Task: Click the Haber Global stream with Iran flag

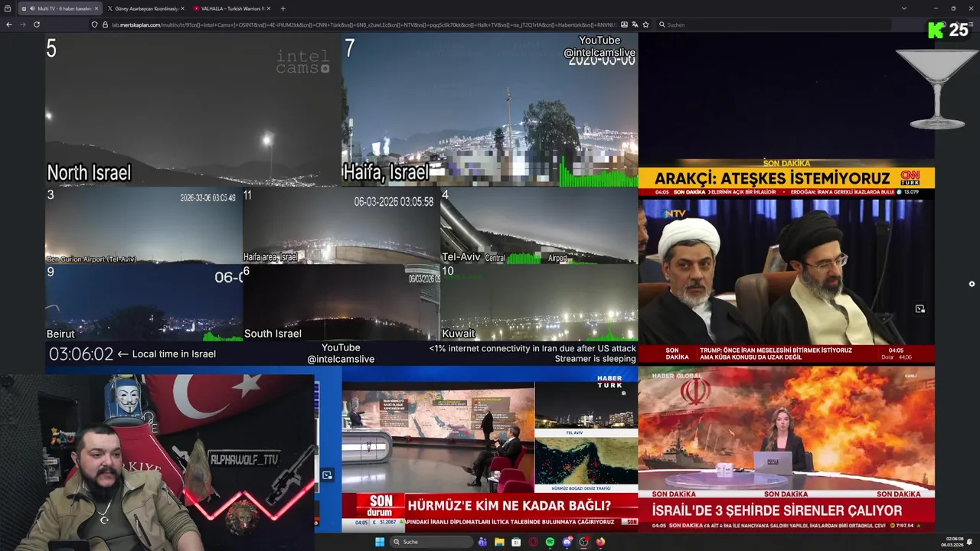Action: [786, 448]
